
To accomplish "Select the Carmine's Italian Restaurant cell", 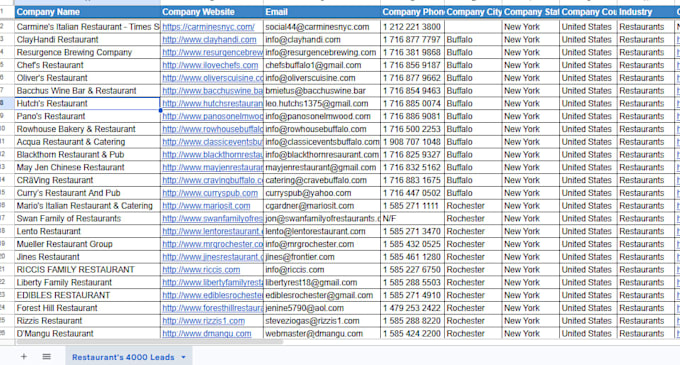I will point(88,27).
